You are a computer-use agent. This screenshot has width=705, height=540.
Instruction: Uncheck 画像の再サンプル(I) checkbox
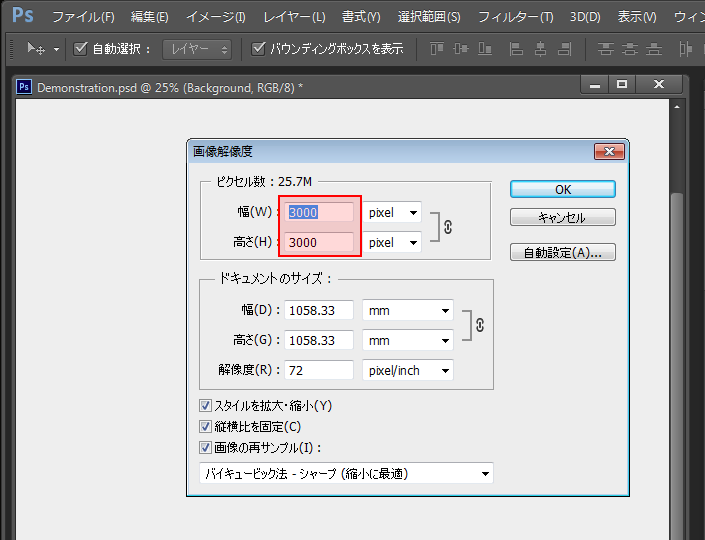coord(205,447)
